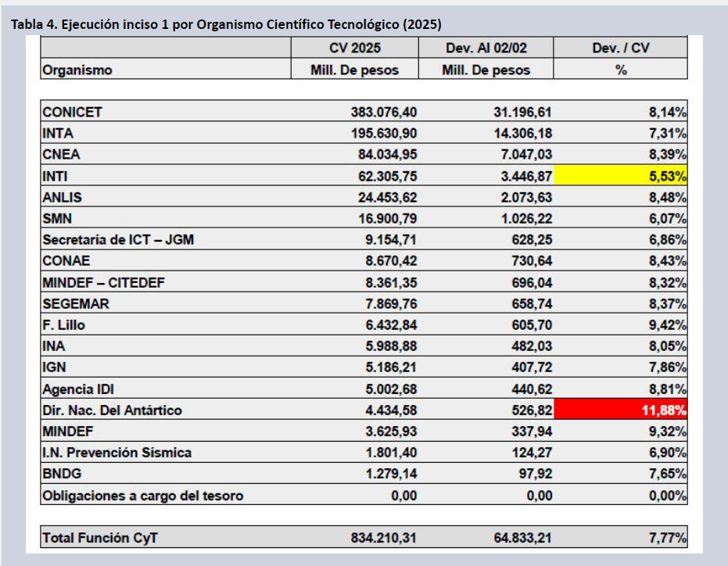The width and height of the screenshot is (728, 566).
Task: Select the I.N. Prevención Sísmica cell
Action: pos(117,453)
